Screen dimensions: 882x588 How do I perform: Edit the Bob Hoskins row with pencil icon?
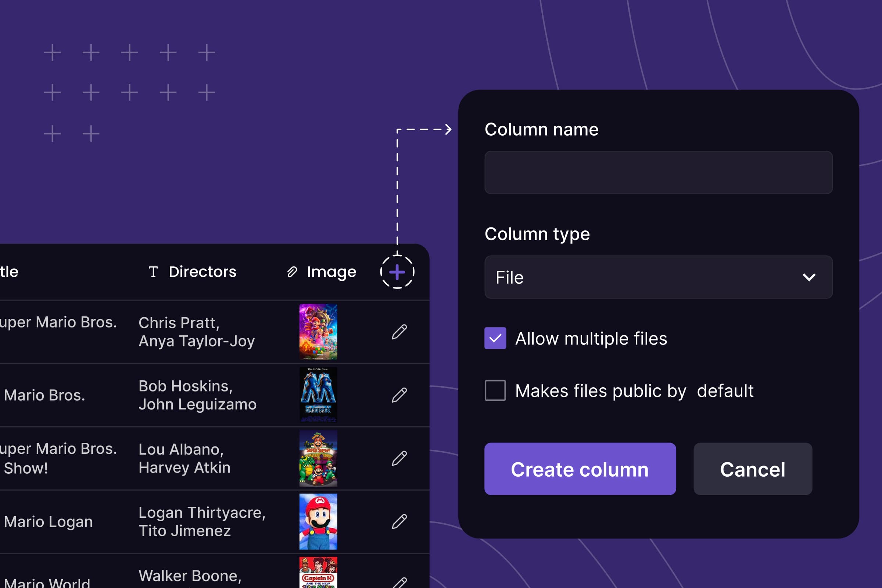point(399,395)
